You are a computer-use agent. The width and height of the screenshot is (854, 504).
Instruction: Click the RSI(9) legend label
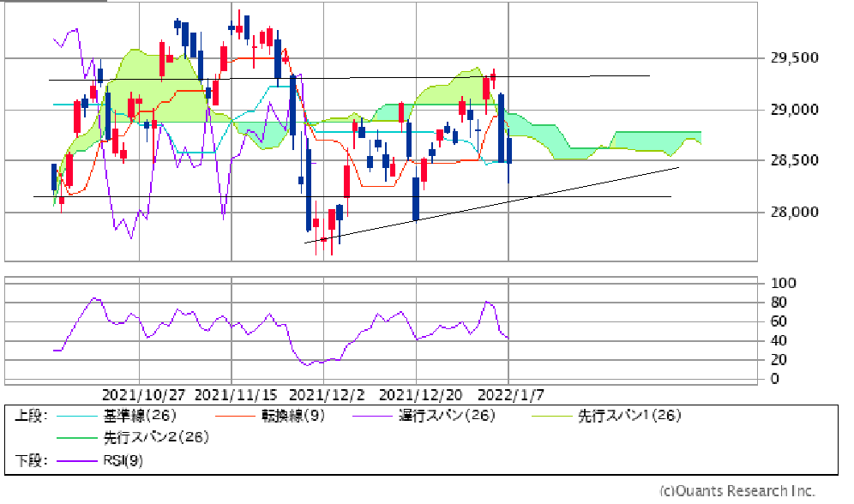[x=123, y=461]
